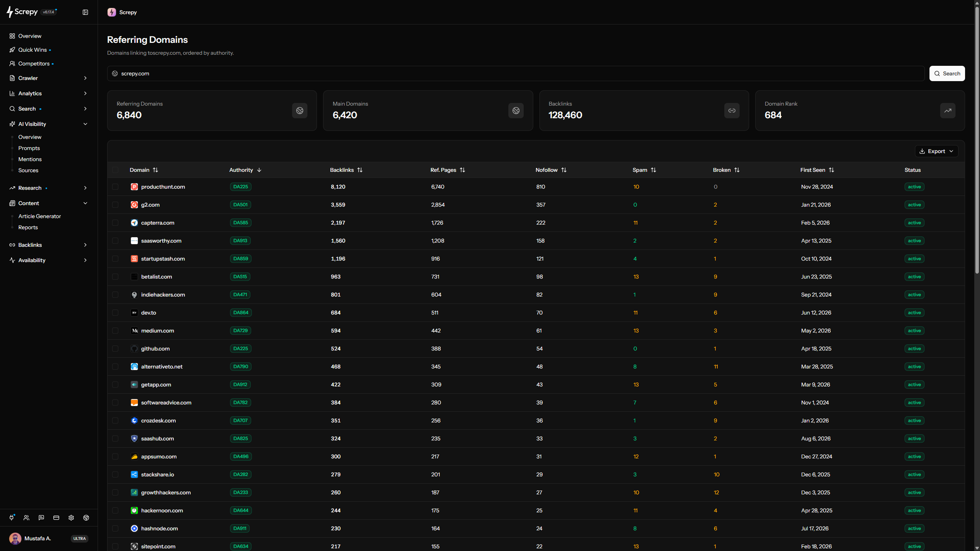The height and width of the screenshot is (551, 980).
Task: Click the appsumo.com favicon
Action: 134,456
